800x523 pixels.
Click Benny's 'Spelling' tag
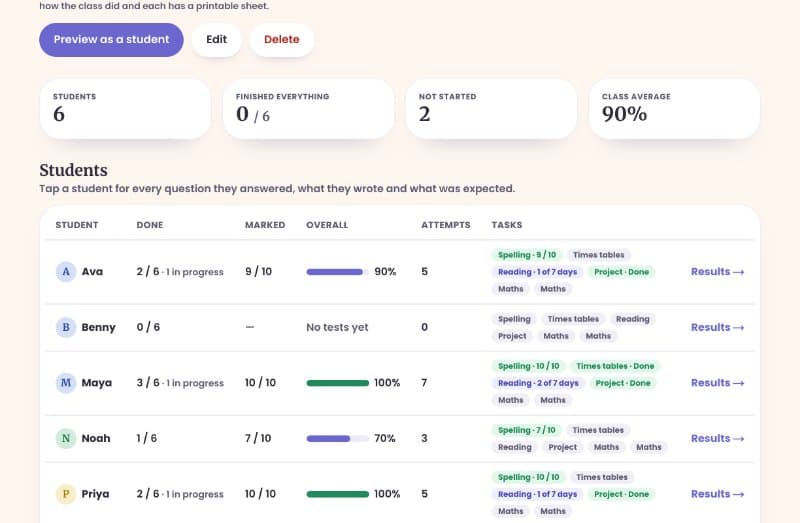tap(514, 319)
